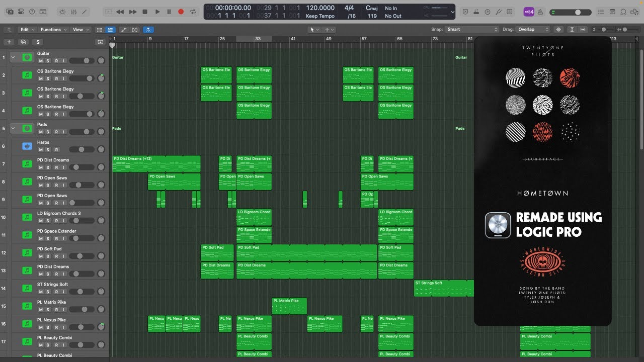Click the PD Space Extender instrument icon
Image resolution: width=644 pixels, height=362 pixels.
(x=27, y=235)
